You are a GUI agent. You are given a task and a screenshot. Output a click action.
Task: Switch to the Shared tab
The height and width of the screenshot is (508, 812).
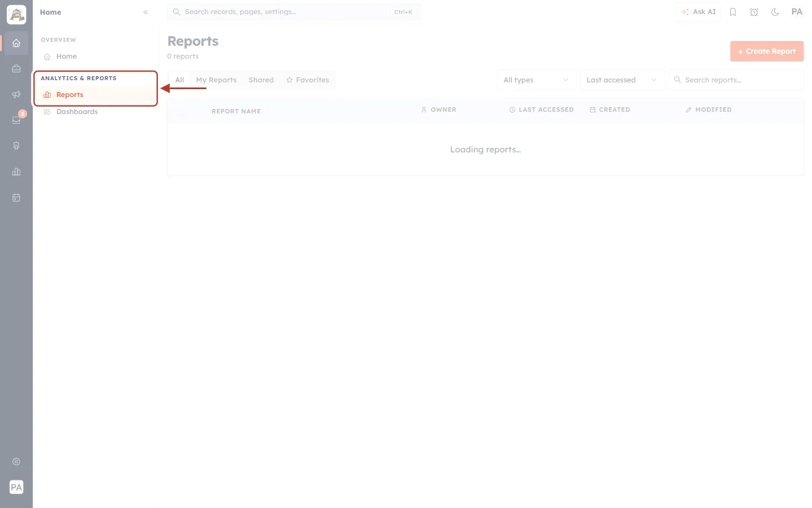click(261, 80)
